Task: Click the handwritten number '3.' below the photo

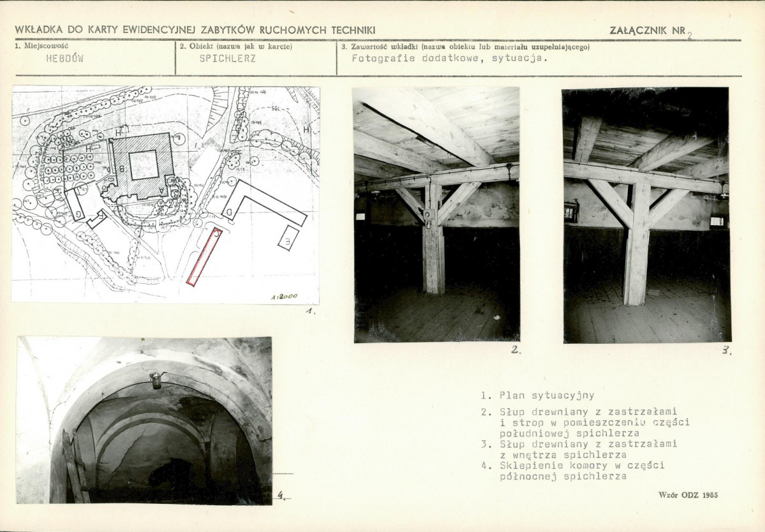Action: (x=727, y=350)
